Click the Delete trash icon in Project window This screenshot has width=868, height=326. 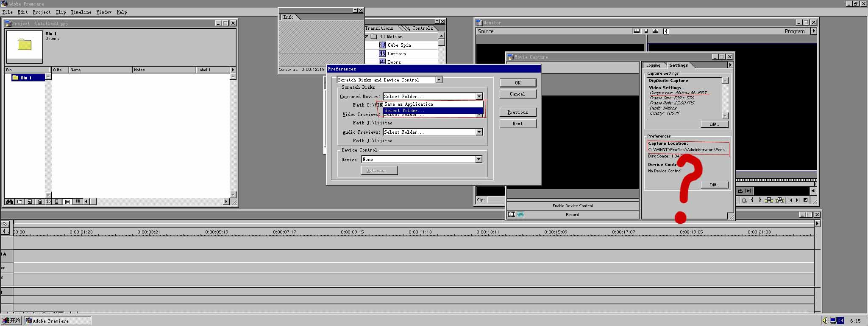point(40,202)
